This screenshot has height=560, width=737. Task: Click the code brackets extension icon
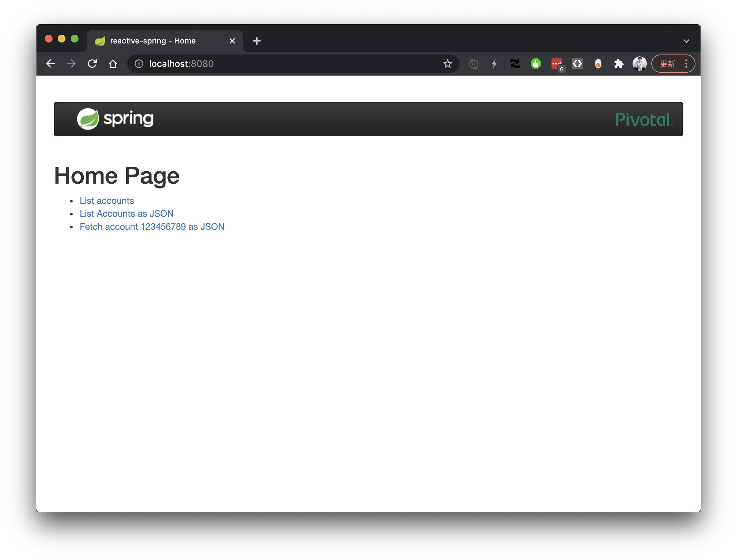(577, 64)
